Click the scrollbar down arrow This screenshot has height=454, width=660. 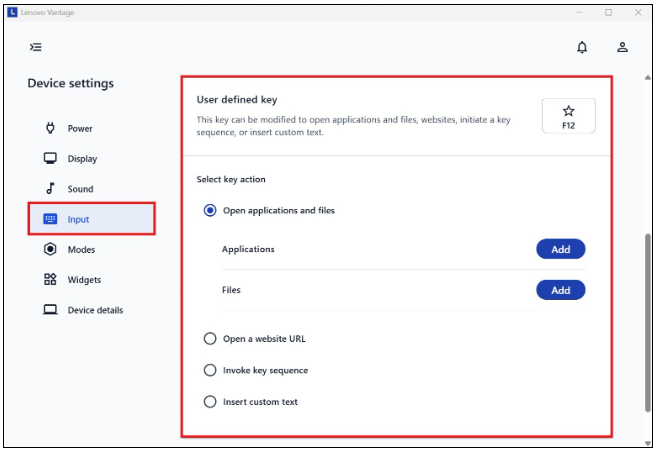[647, 443]
